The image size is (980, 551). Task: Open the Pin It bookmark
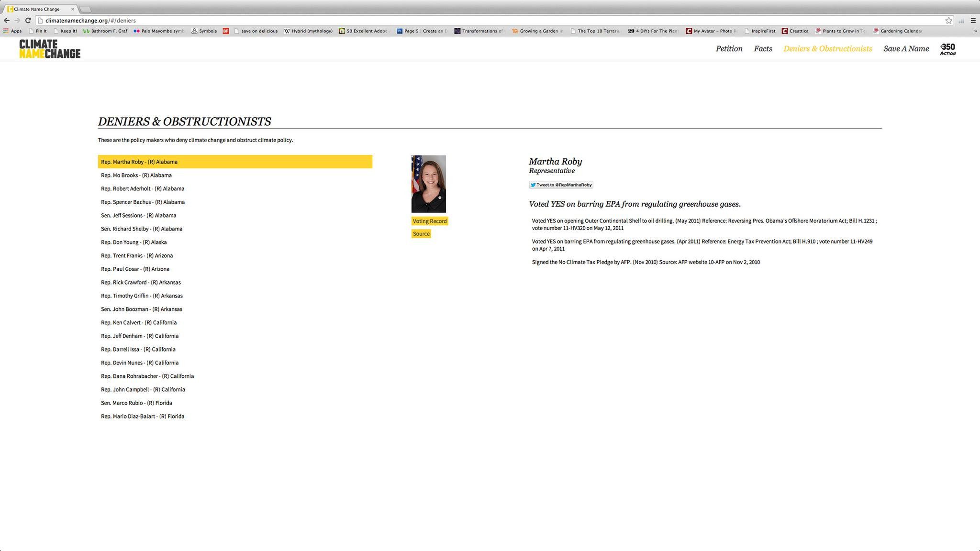click(x=37, y=31)
